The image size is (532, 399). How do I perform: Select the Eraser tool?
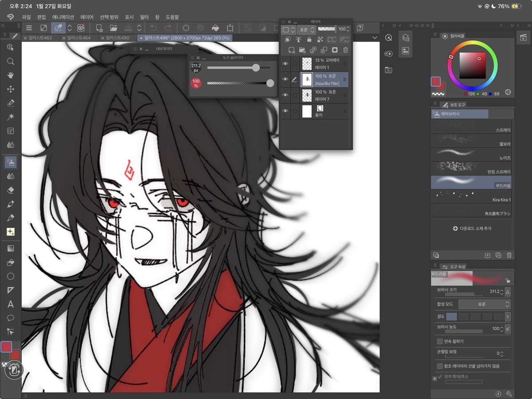point(11,190)
